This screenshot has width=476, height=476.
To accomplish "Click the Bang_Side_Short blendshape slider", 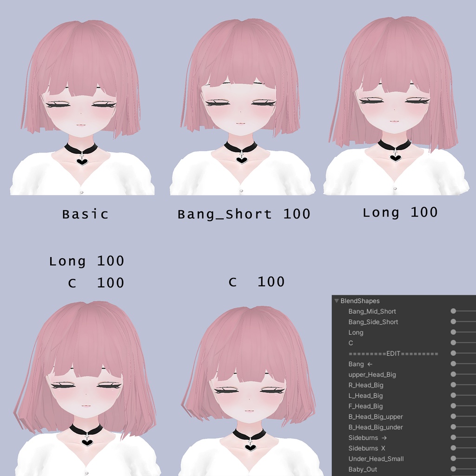I will [x=453, y=322].
